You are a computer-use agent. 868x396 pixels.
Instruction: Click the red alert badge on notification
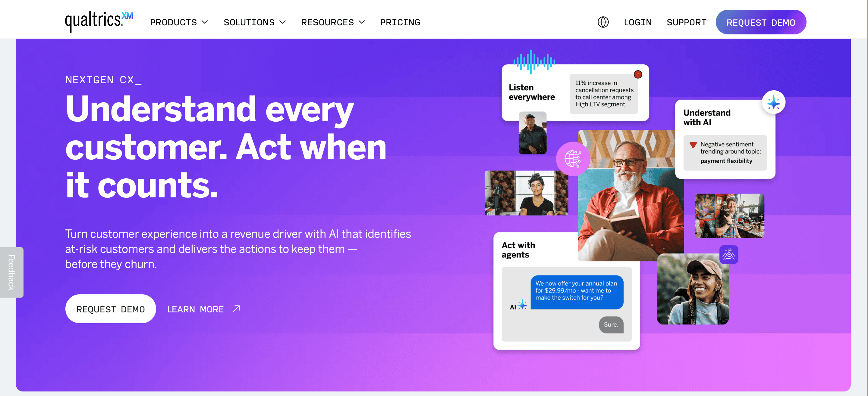637,75
